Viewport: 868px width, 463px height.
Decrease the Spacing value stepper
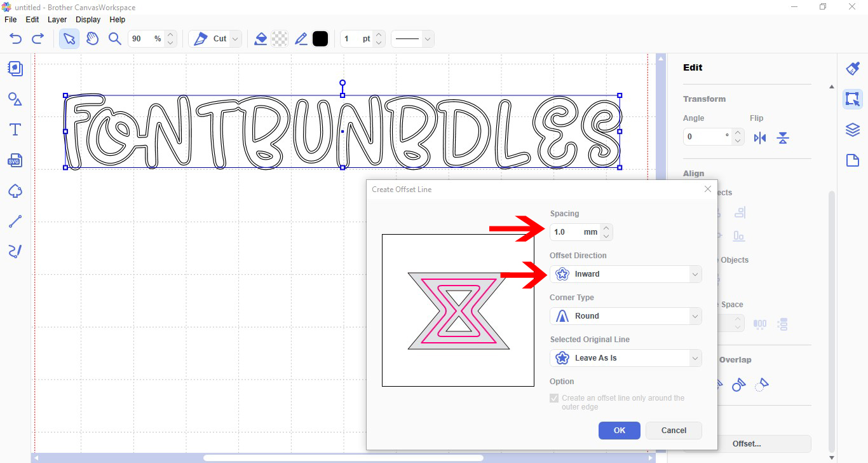[x=606, y=237]
